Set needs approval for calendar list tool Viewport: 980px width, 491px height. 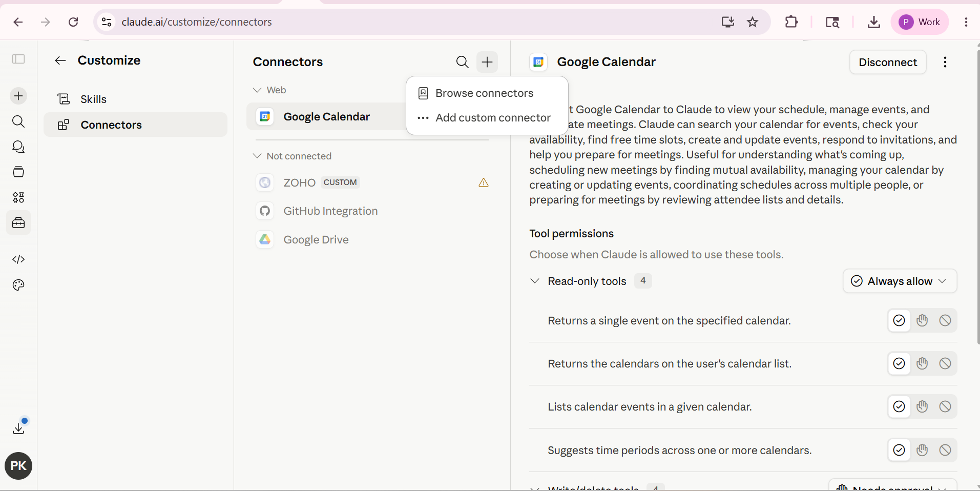[x=922, y=363]
